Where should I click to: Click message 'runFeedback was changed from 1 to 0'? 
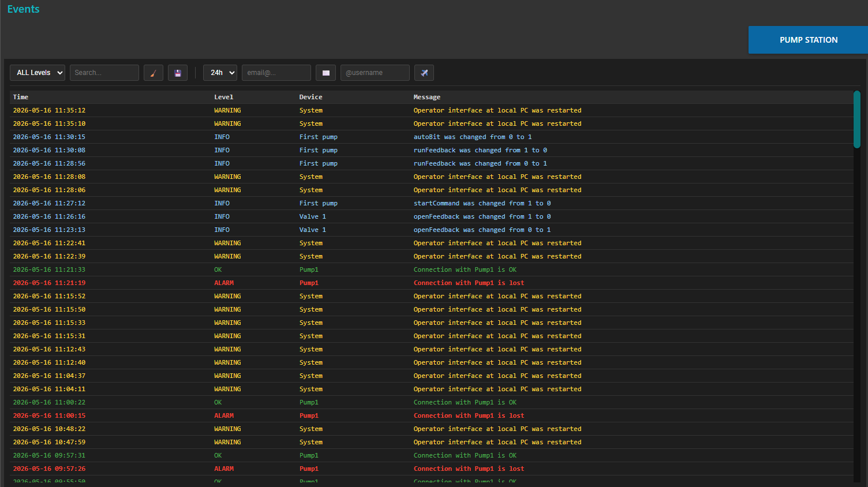pyautogui.click(x=480, y=150)
